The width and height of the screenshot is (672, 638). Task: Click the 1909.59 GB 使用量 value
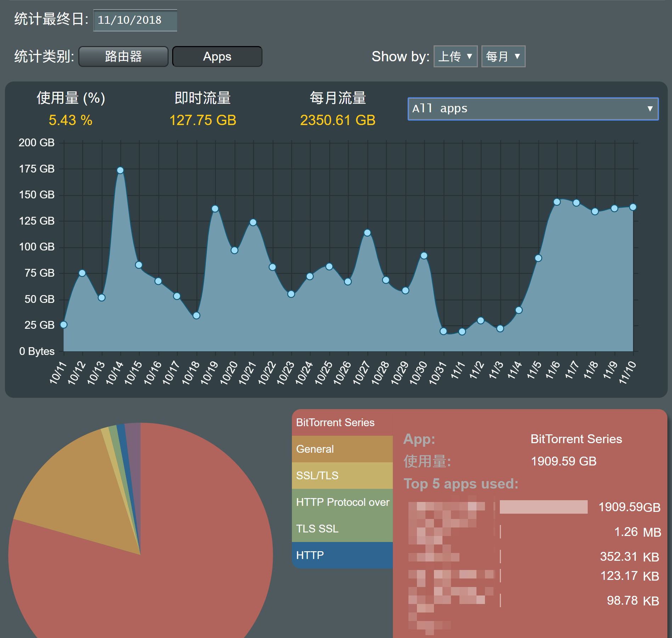click(564, 461)
